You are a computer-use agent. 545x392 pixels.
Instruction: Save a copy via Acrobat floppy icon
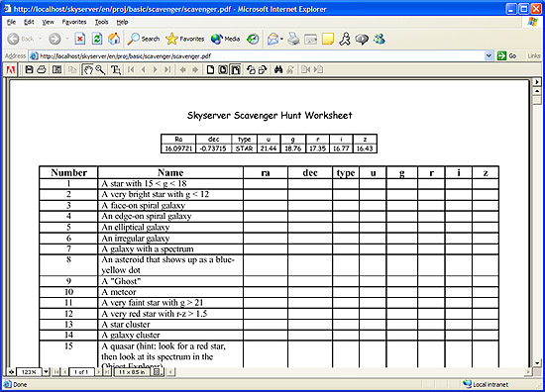click(29, 70)
